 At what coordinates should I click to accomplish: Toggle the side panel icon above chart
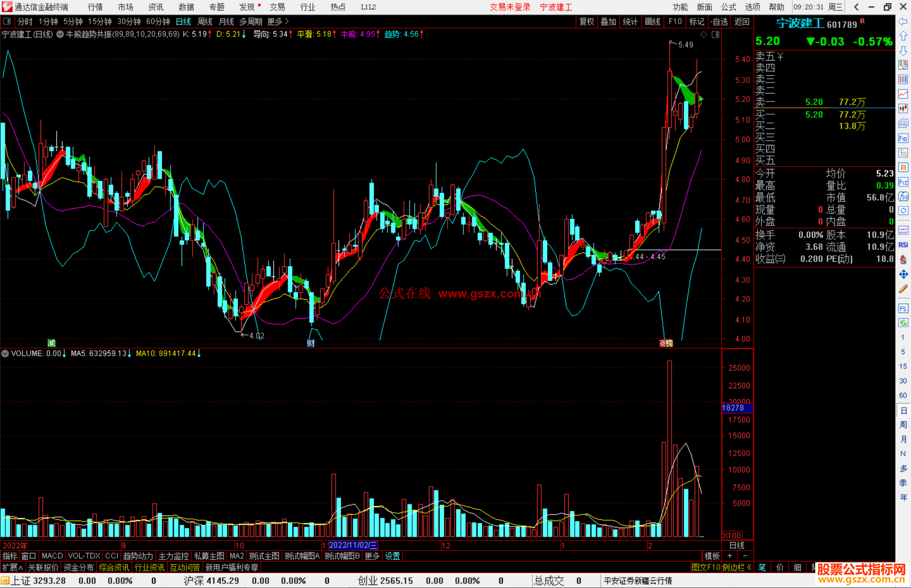click(x=716, y=35)
